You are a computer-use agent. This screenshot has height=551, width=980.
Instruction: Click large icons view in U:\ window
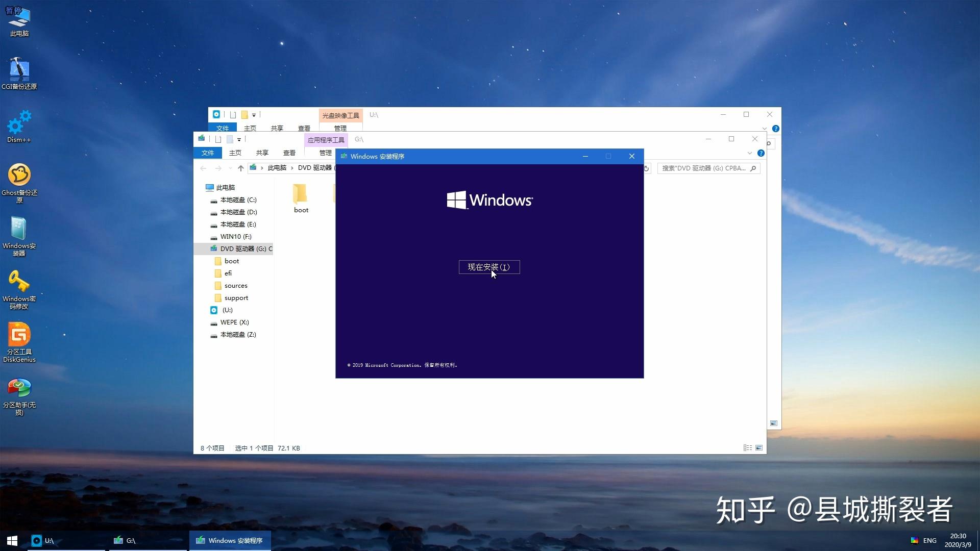coord(774,423)
